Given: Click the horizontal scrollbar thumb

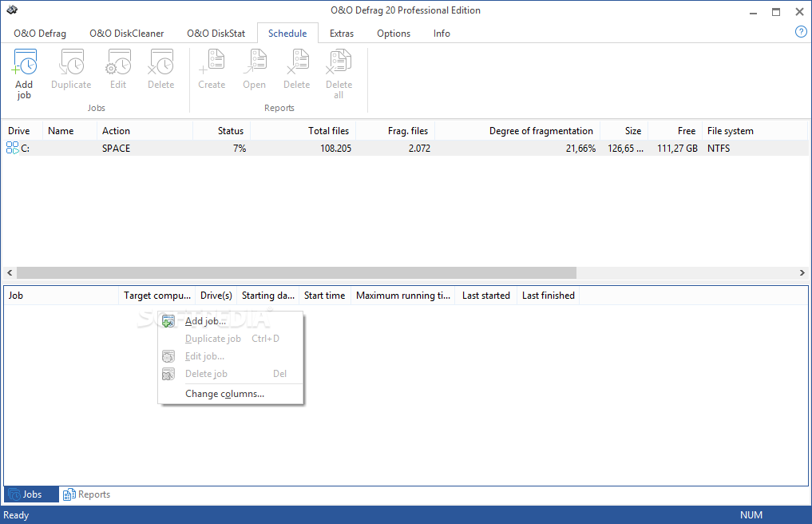Looking at the screenshot, I should pyautogui.click(x=296, y=272).
